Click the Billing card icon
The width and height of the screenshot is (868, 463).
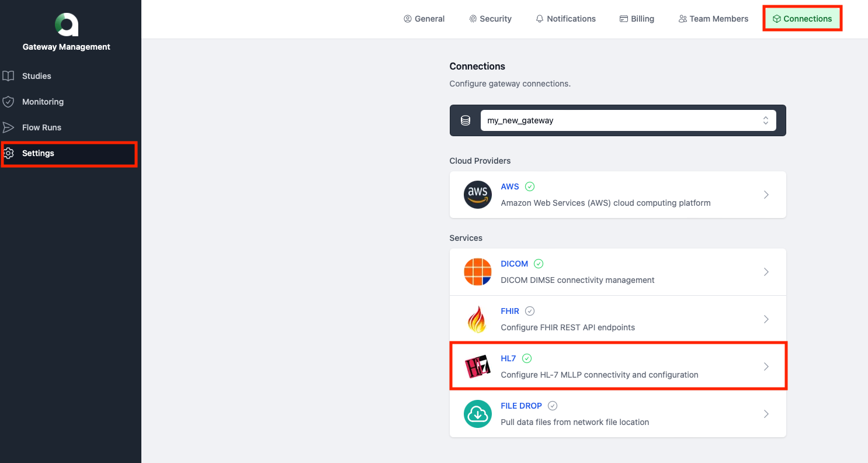click(x=624, y=19)
